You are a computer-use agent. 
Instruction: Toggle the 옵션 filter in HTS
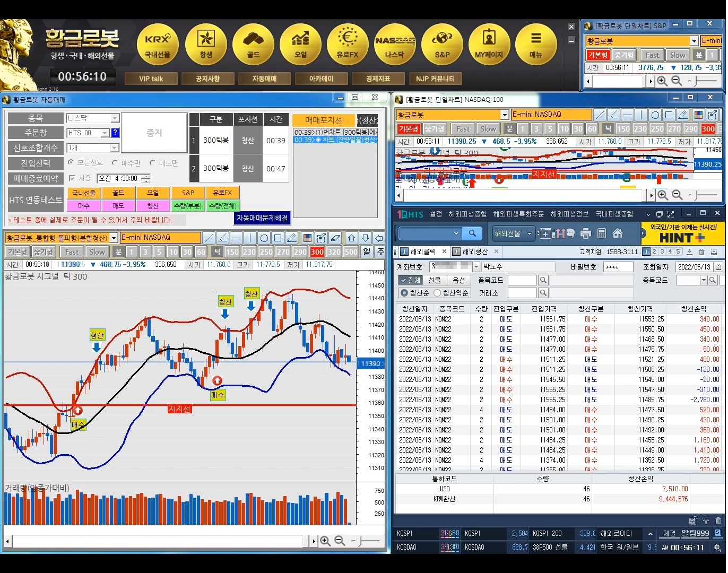[x=459, y=280]
